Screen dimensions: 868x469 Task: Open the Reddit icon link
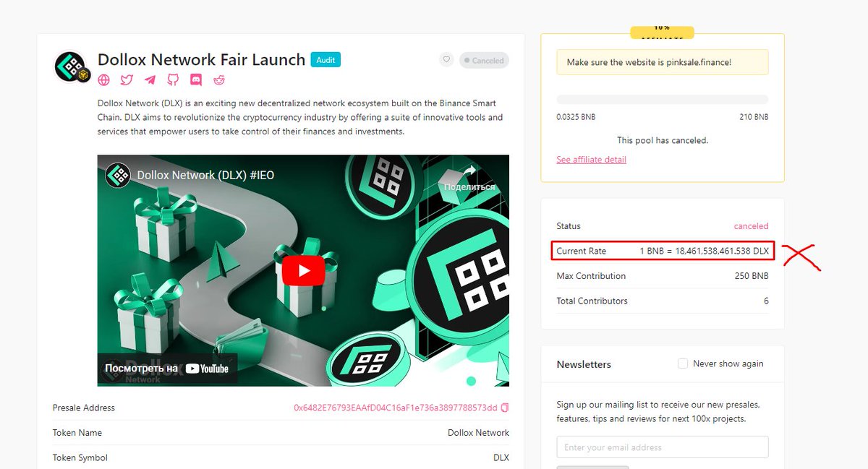coord(219,80)
